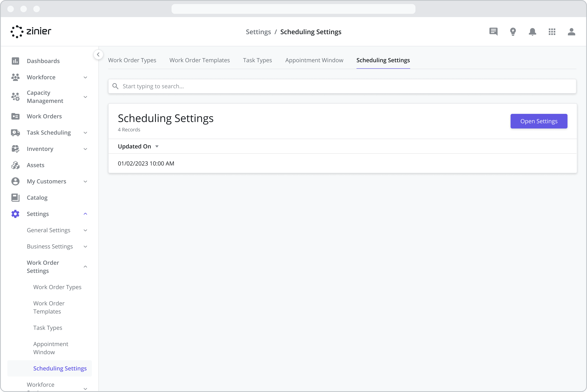Click the Settings gear icon
Image resolution: width=587 pixels, height=392 pixels.
point(15,214)
